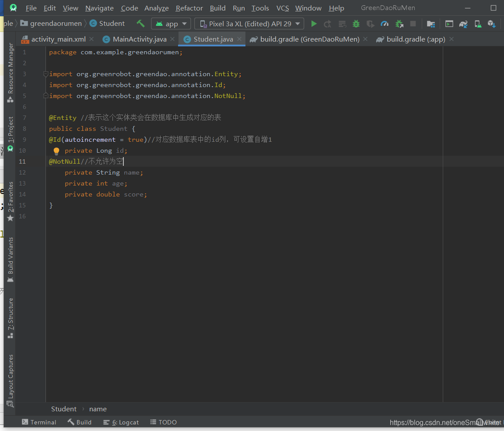Open the Navigate menu

(x=99, y=8)
